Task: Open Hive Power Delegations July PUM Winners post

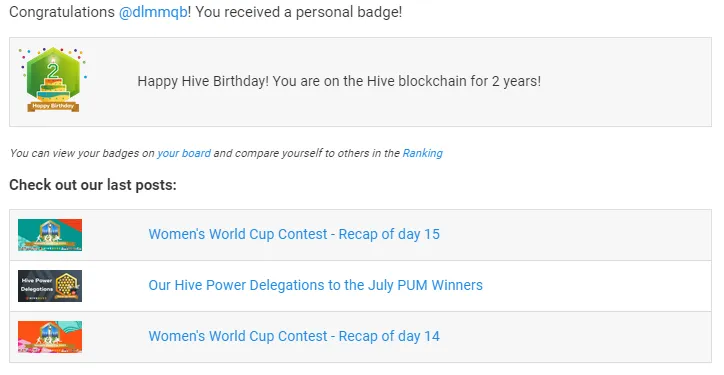Action: point(315,285)
